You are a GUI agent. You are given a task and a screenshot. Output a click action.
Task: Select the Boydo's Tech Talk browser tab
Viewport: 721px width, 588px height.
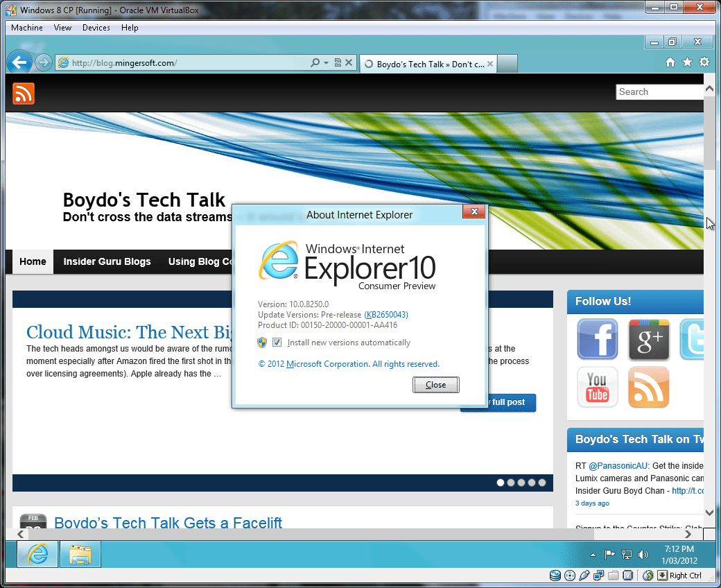428,64
